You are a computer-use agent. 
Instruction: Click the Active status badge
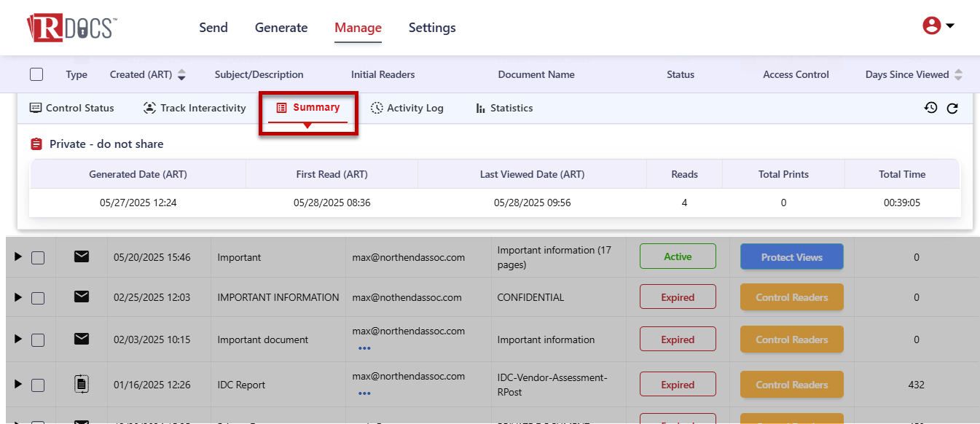pyautogui.click(x=678, y=256)
